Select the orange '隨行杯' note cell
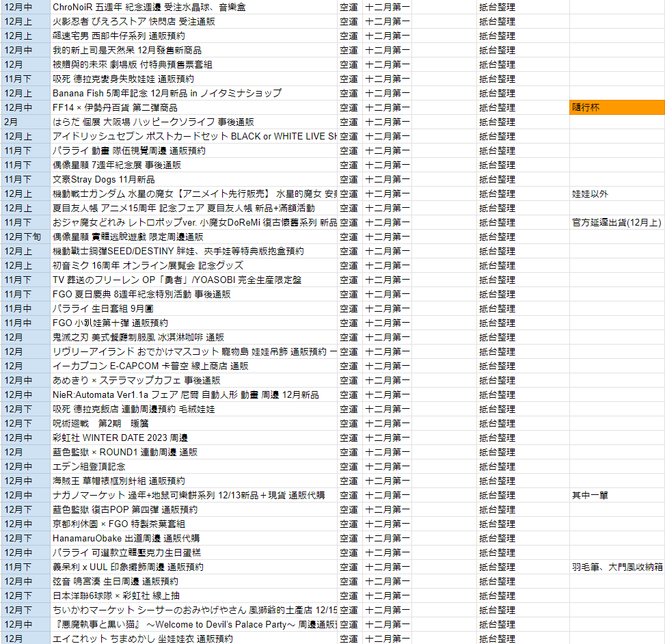The width and height of the screenshot is (665, 644). [x=617, y=107]
